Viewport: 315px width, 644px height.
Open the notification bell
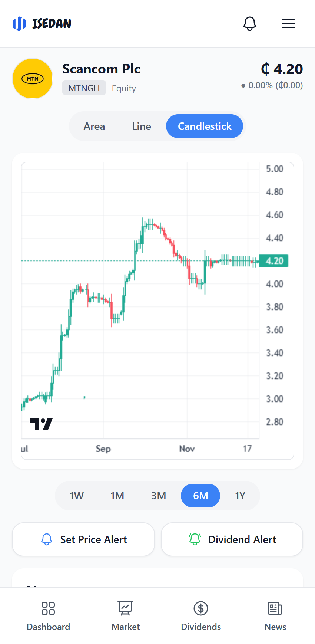(250, 23)
